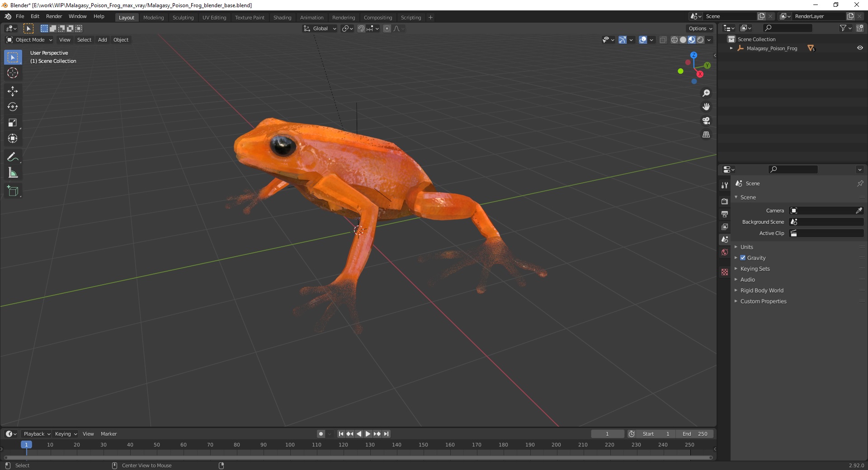Viewport: 868px width, 470px height.
Task: Toggle auto keying record button
Action: pos(321,434)
